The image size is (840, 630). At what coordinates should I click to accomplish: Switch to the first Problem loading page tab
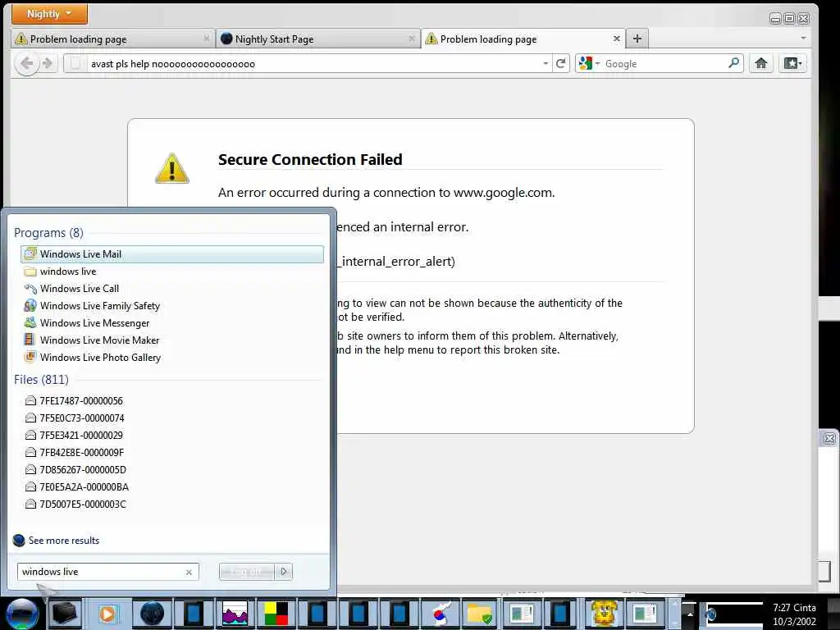[x=112, y=39]
